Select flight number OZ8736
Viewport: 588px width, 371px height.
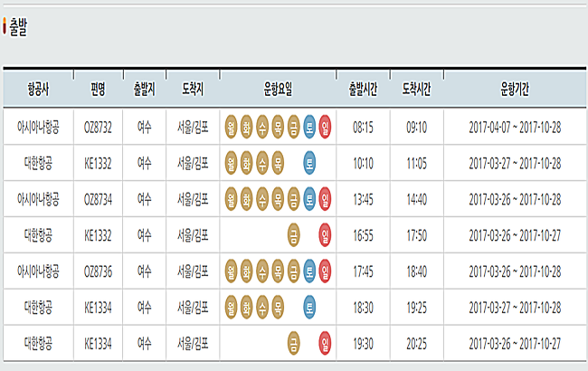[x=98, y=271]
